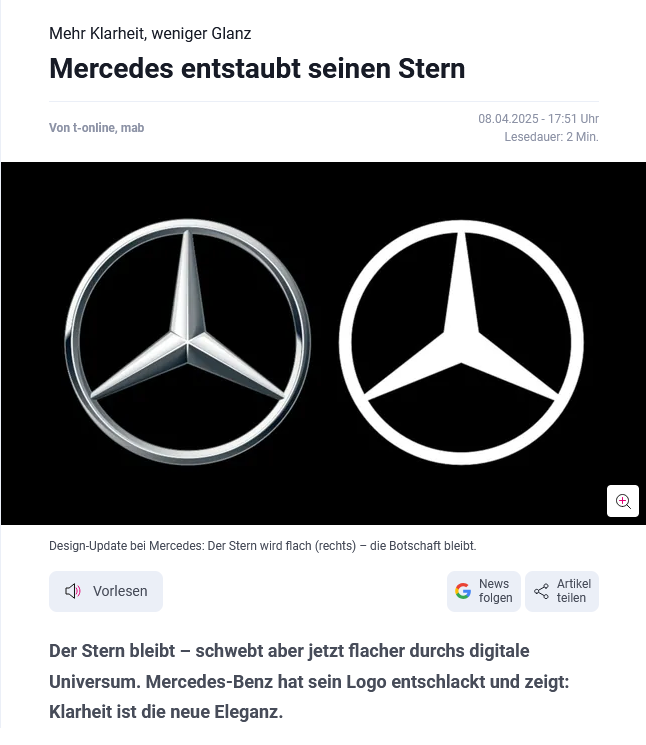The height and width of the screenshot is (745, 646).
Task: Click the Google logo icon
Action: [x=463, y=591]
